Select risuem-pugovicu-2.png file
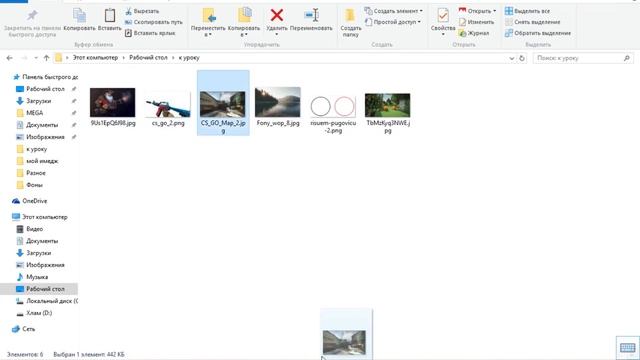 333,114
